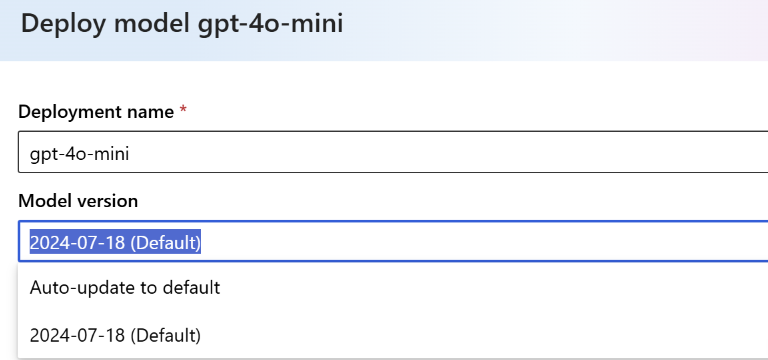Select the Auto-update to default option
This screenshot has width=768, height=360.
pyautogui.click(x=393, y=288)
